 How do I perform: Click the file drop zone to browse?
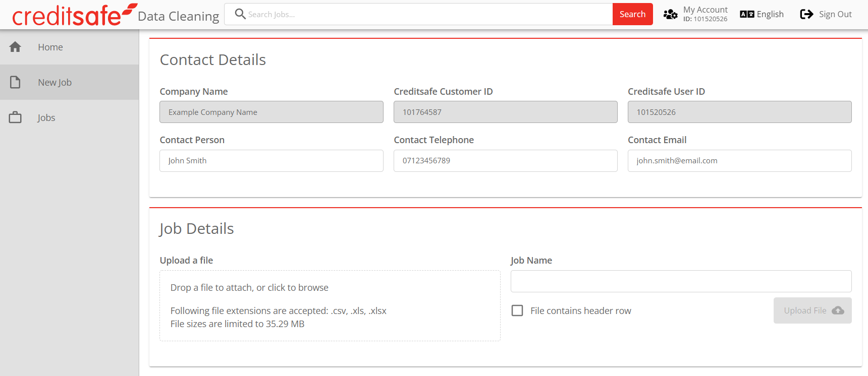click(x=330, y=306)
